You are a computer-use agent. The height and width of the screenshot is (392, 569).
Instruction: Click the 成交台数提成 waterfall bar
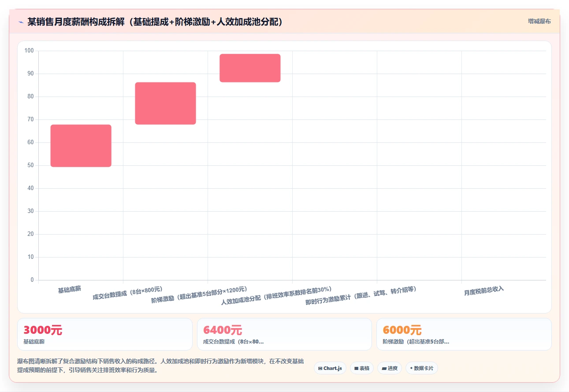[x=165, y=103]
